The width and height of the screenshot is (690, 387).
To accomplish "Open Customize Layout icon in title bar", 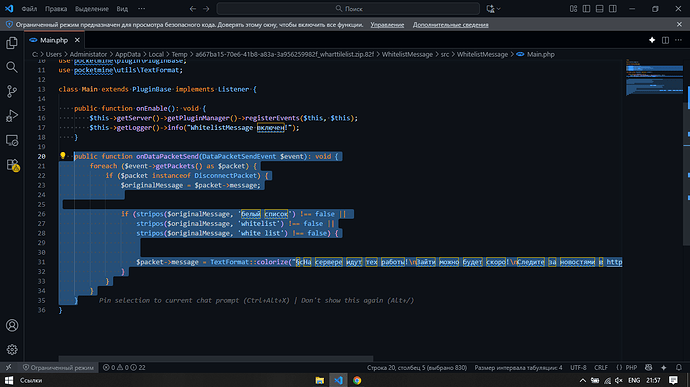I will point(573,9).
